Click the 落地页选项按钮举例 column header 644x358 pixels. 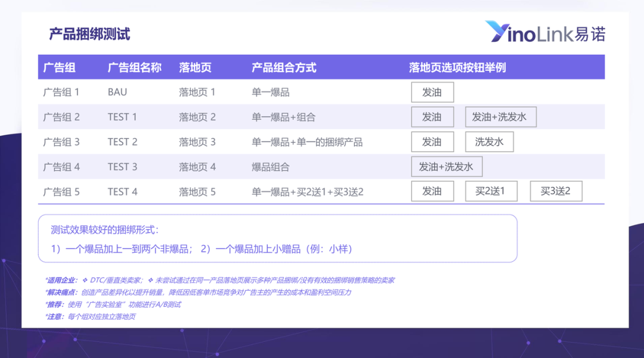point(457,67)
